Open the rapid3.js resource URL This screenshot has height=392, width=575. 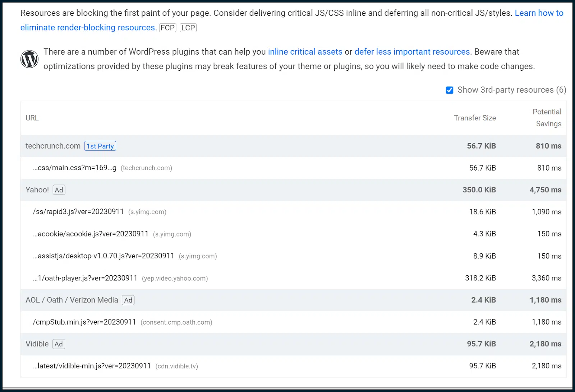(78, 212)
